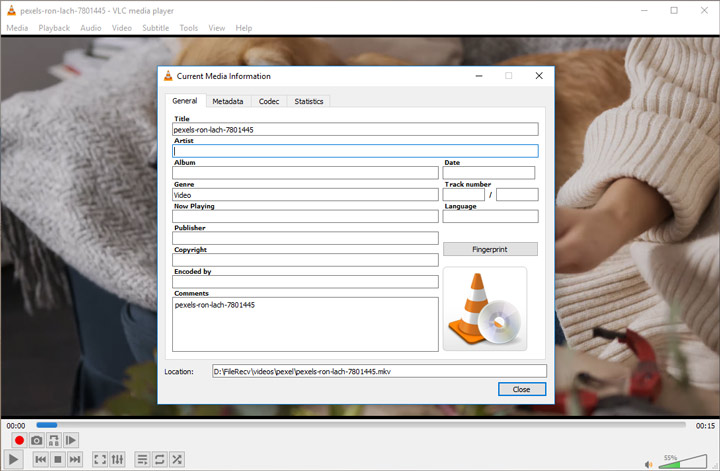Close the Current Media Information dialog with X
This screenshot has height=471, width=720.
point(539,76)
